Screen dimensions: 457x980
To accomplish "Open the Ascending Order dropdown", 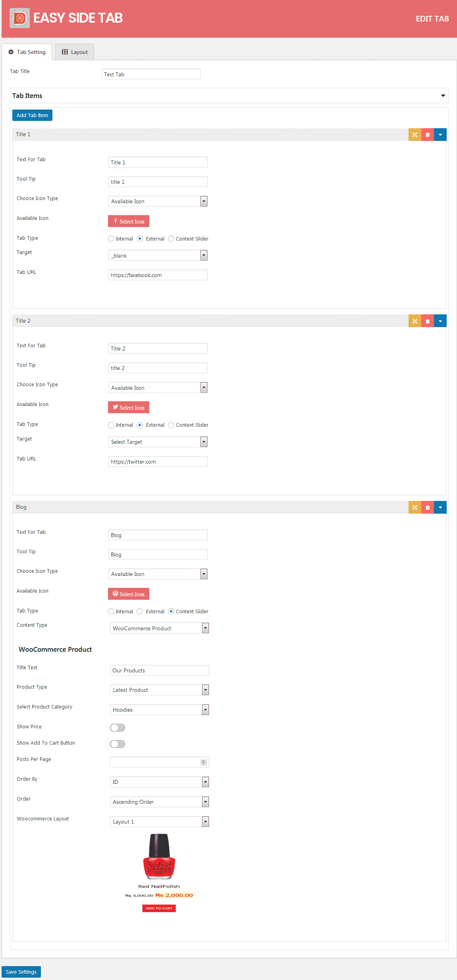I will coord(159,802).
